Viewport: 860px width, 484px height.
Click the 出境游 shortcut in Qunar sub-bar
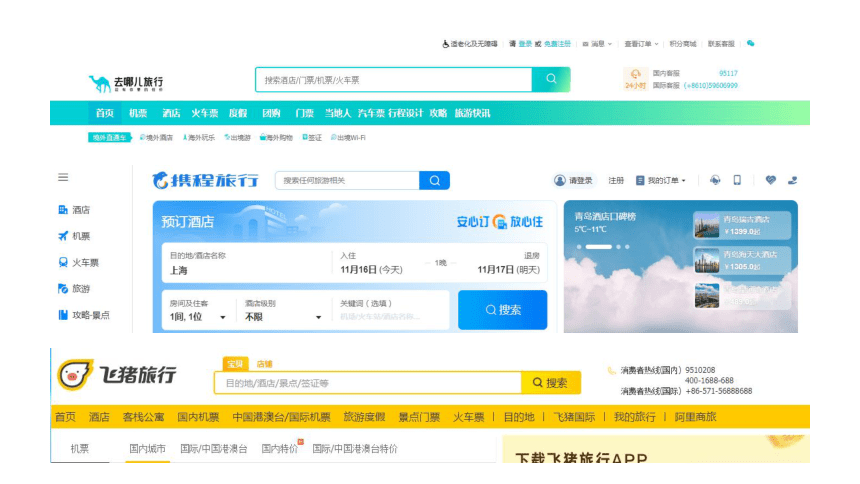tap(237, 138)
